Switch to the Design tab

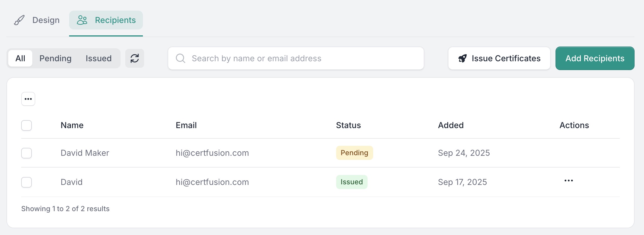point(46,20)
